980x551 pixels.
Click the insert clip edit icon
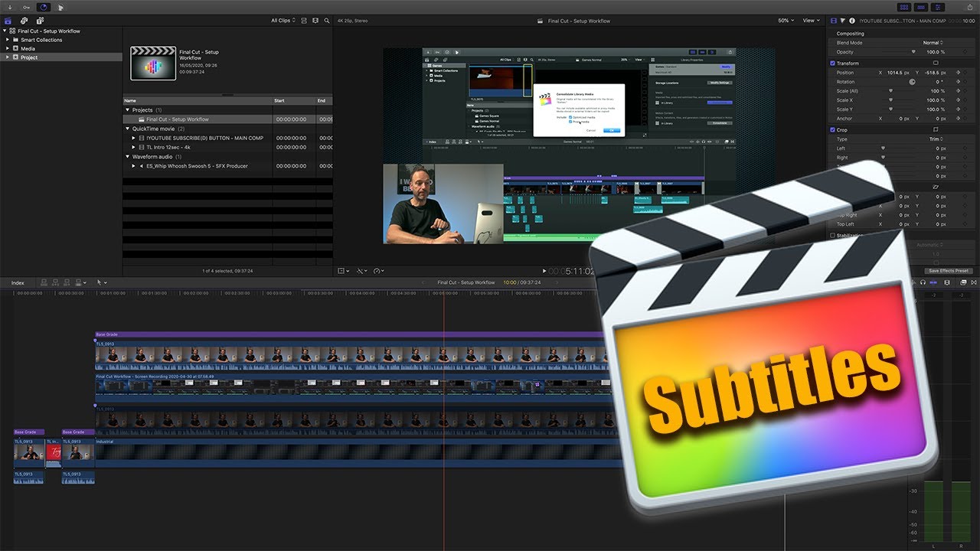tap(56, 282)
